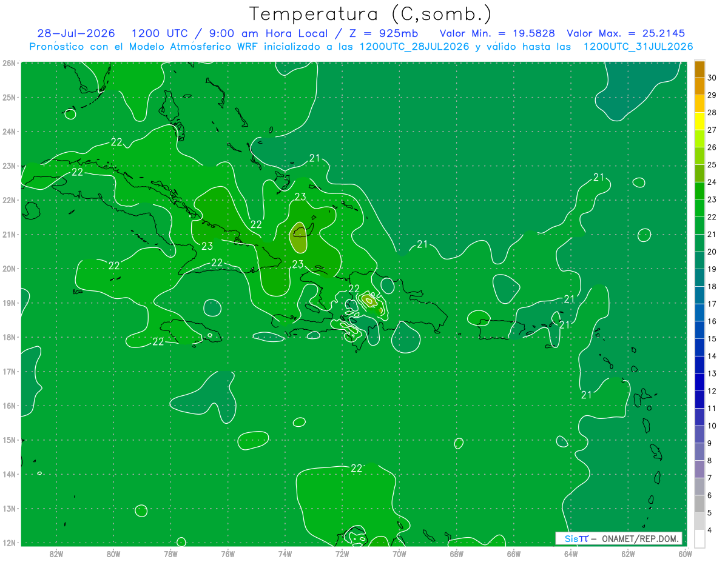Click the 18N latitude axis label
The height and width of the screenshot is (562, 728).
click(x=8, y=336)
